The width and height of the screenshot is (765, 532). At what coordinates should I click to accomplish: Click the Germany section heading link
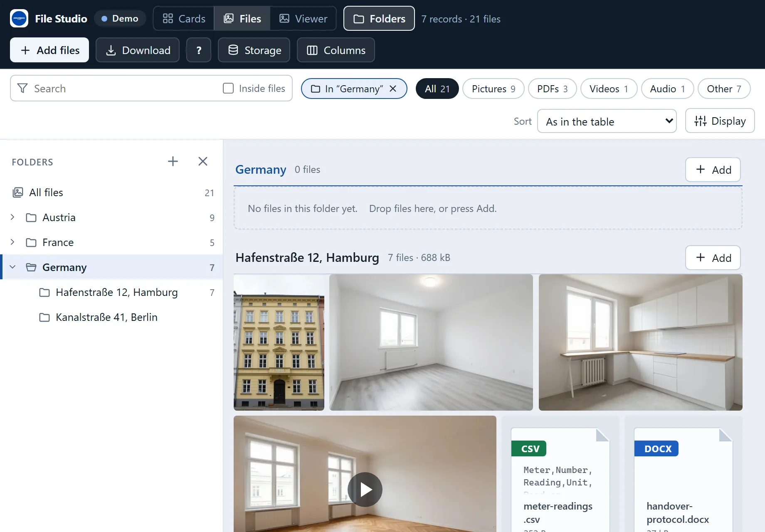[x=261, y=170]
